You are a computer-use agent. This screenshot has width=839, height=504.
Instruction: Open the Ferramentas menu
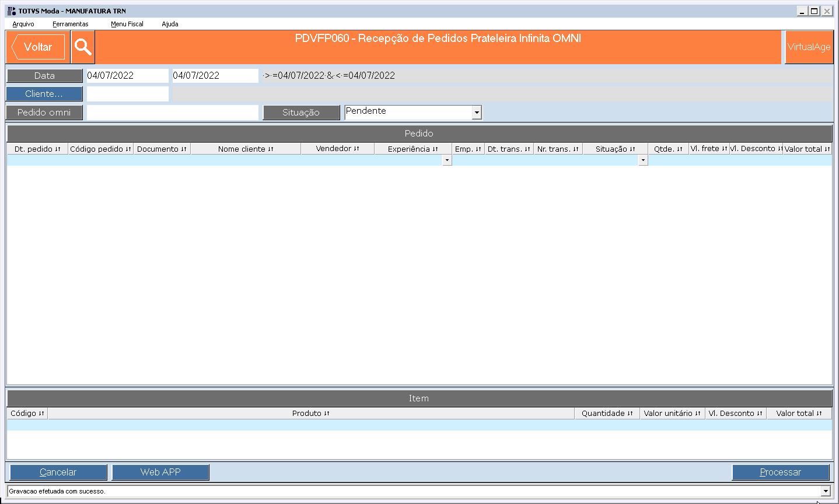click(71, 24)
